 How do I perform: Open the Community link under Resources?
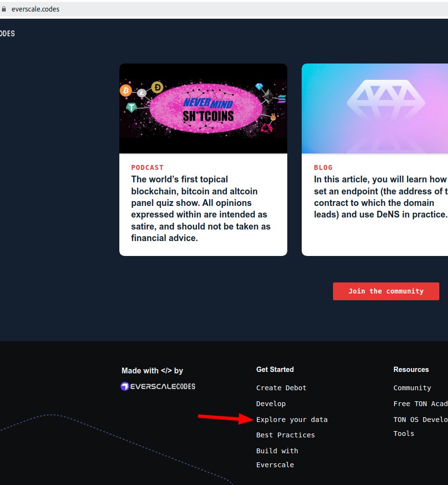pyautogui.click(x=412, y=388)
